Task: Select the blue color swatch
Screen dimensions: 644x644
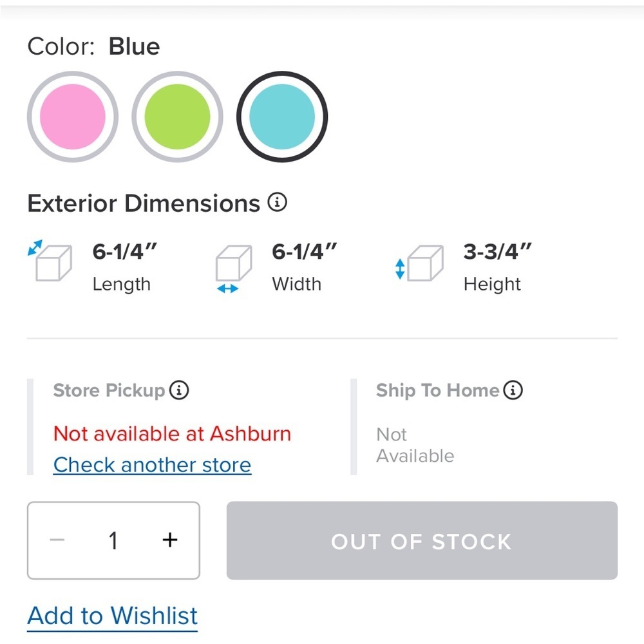Action: point(282,117)
